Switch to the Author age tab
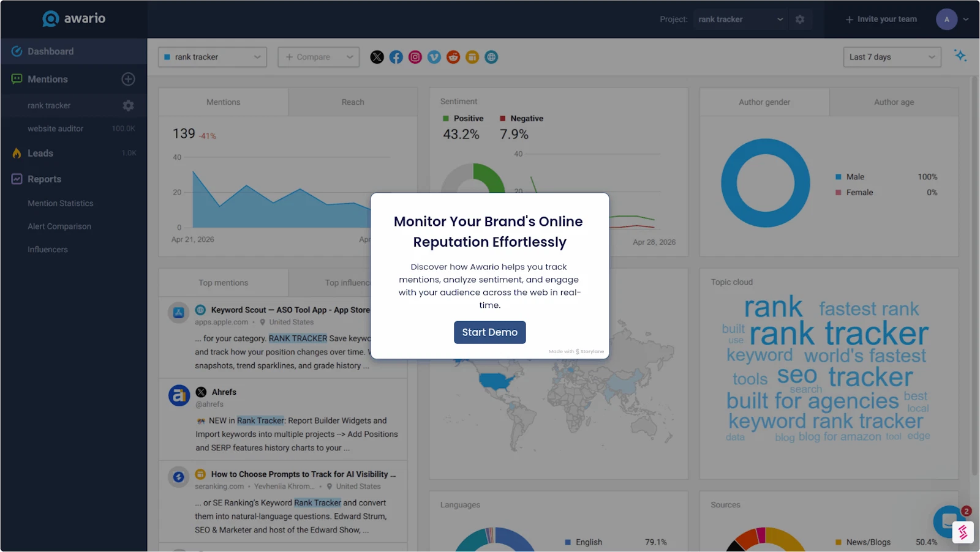This screenshot has width=980, height=552. point(894,102)
